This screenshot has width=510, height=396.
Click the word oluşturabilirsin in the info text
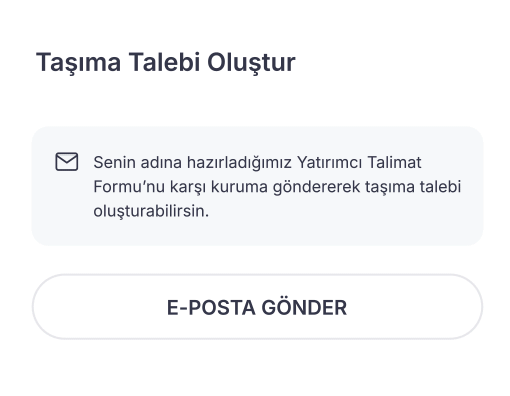[151, 211]
